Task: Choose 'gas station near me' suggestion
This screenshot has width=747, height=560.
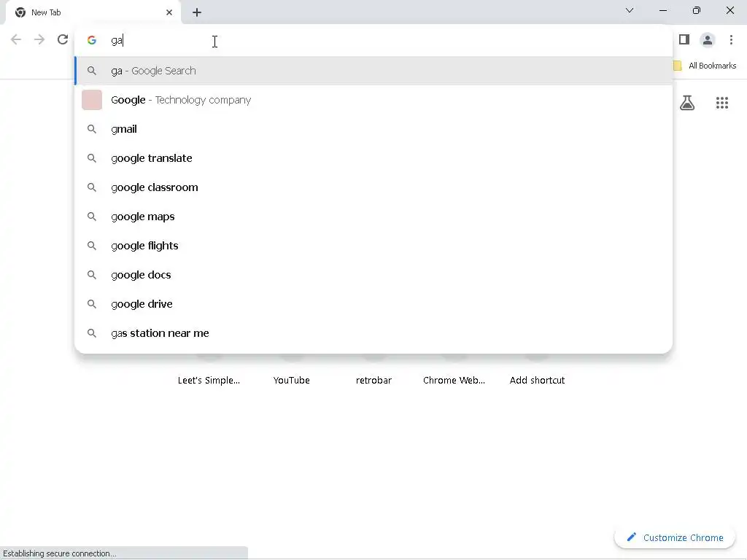Action: [373, 333]
